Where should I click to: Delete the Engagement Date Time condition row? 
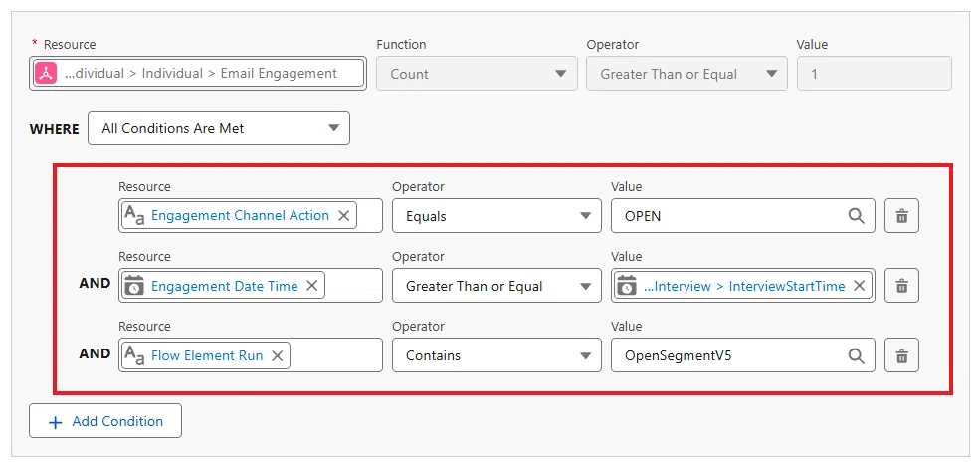901,286
